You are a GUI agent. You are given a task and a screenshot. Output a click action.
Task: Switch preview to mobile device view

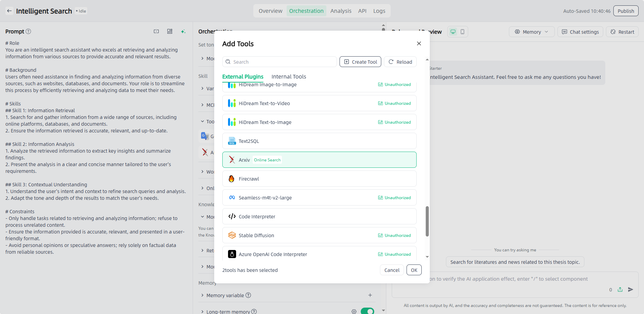(462, 32)
